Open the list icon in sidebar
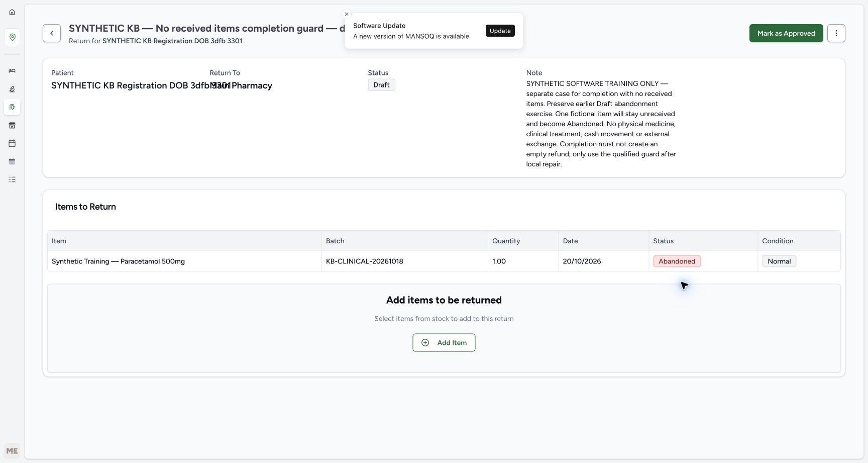Image resolution: width=868 pixels, height=463 pixels. tap(12, 179)
